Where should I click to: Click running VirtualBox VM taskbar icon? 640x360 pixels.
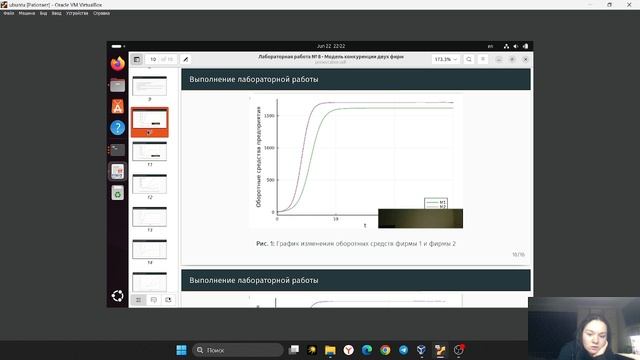tap(440, 350)
